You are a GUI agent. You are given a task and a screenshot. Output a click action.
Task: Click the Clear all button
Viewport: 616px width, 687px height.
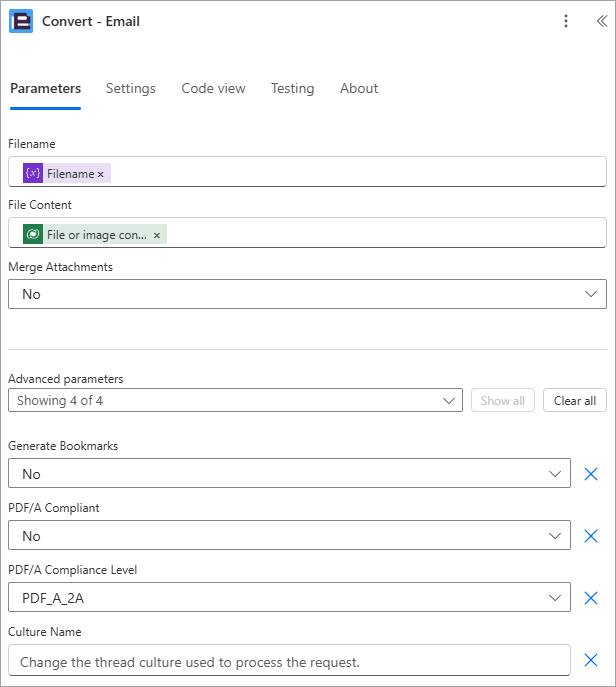coord(575,400)
